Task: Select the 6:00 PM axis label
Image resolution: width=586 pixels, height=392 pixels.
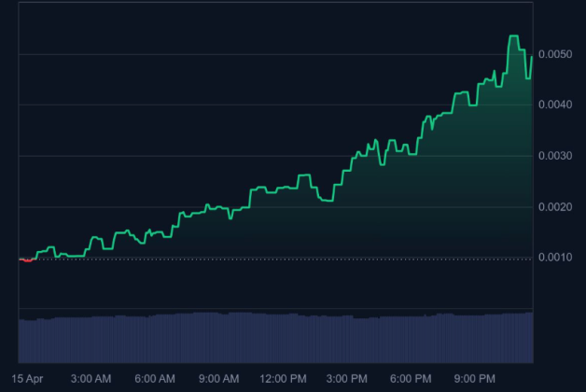Action: click(x=411, y=379)
